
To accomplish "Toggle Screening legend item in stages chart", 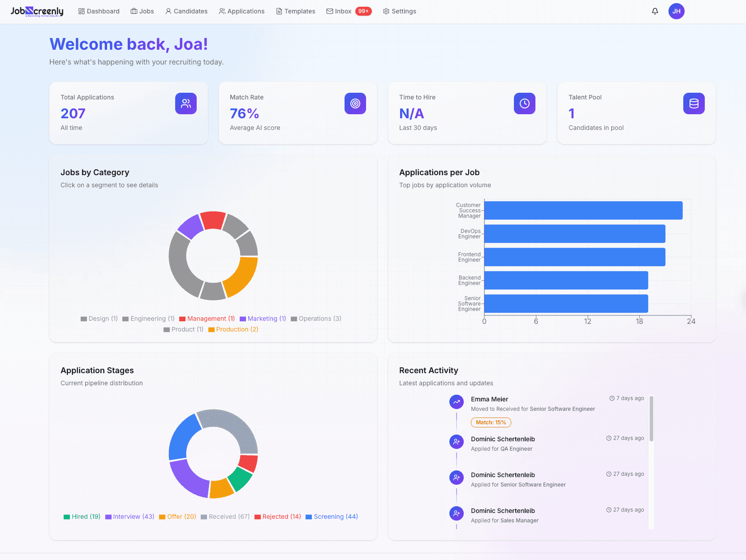I will [332, 517].
